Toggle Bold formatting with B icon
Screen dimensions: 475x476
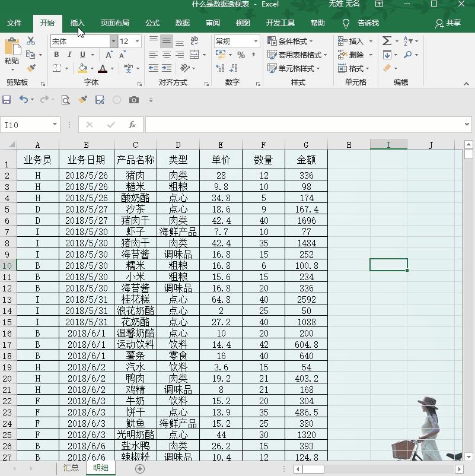point(57,55)
